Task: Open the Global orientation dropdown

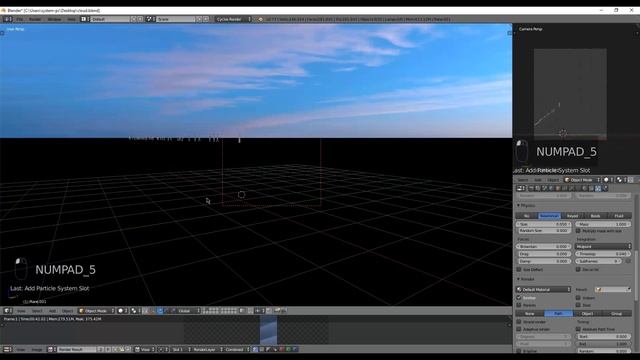Action: click(189, 311)
